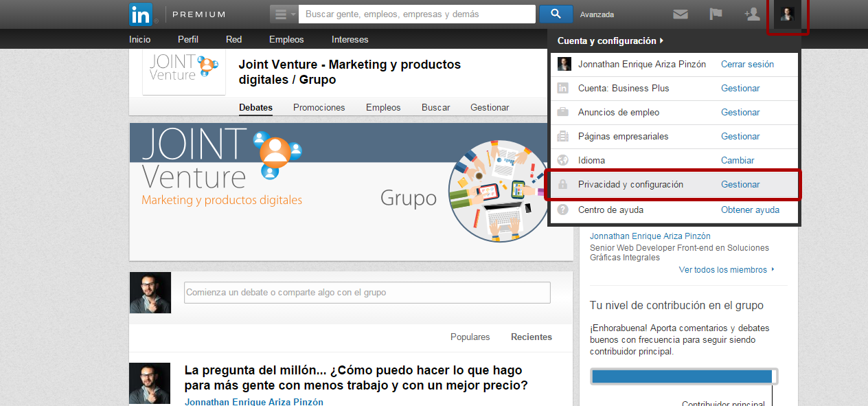Click the padlock icon for Privacidad
Screen dimensions: 868x406
(563, 184)
